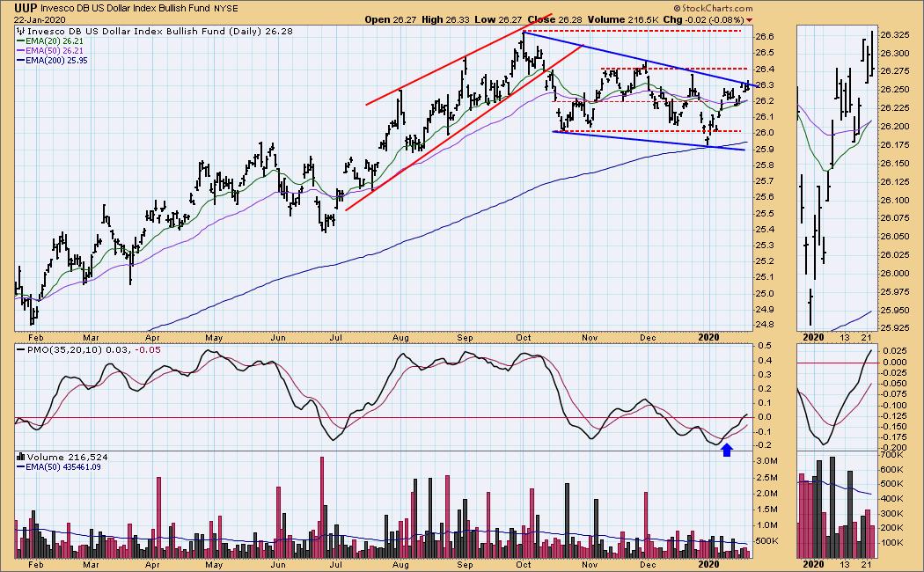Click the UUP ticker symbol in header

coord(26,8)
